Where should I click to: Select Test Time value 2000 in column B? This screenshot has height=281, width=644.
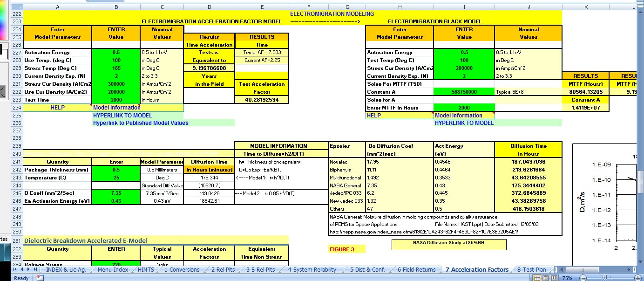116,100
